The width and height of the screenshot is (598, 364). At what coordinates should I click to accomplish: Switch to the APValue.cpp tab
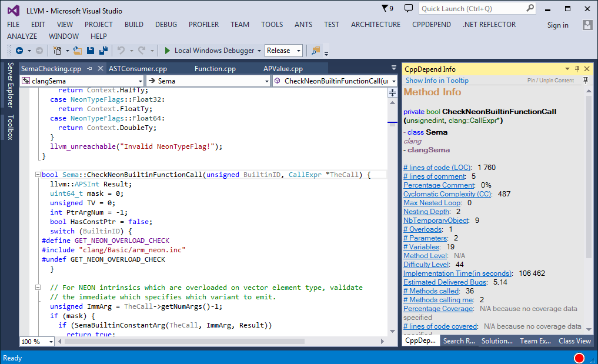283,69
